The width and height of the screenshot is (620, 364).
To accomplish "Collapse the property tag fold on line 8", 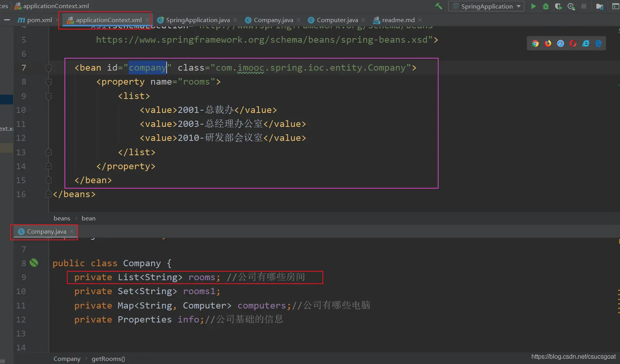I will (49, 82).
